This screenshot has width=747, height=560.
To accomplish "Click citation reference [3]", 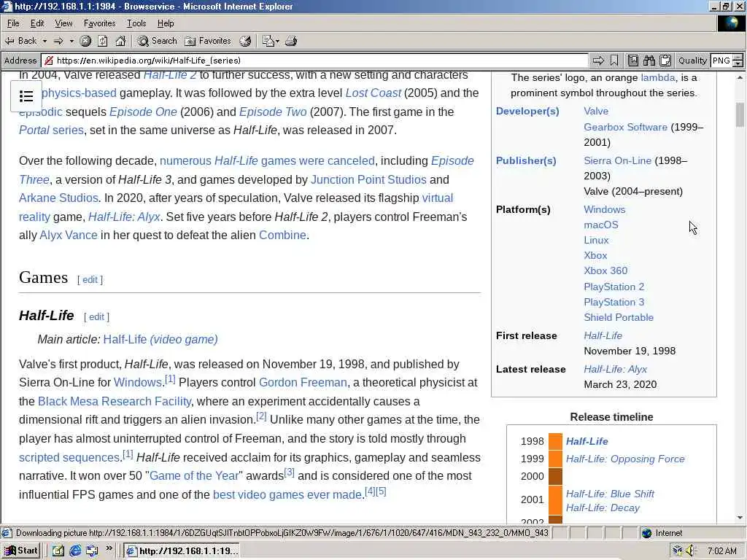I will [289, 472].
